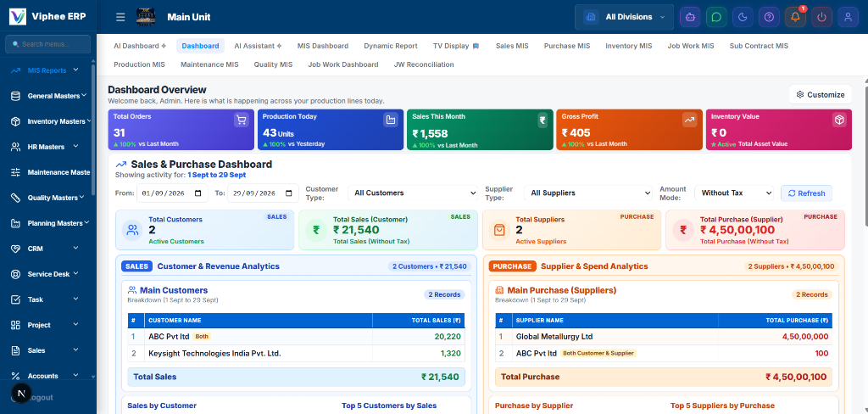
Task: Open the Production MIS tab
Action: click(x=140, y=64)
